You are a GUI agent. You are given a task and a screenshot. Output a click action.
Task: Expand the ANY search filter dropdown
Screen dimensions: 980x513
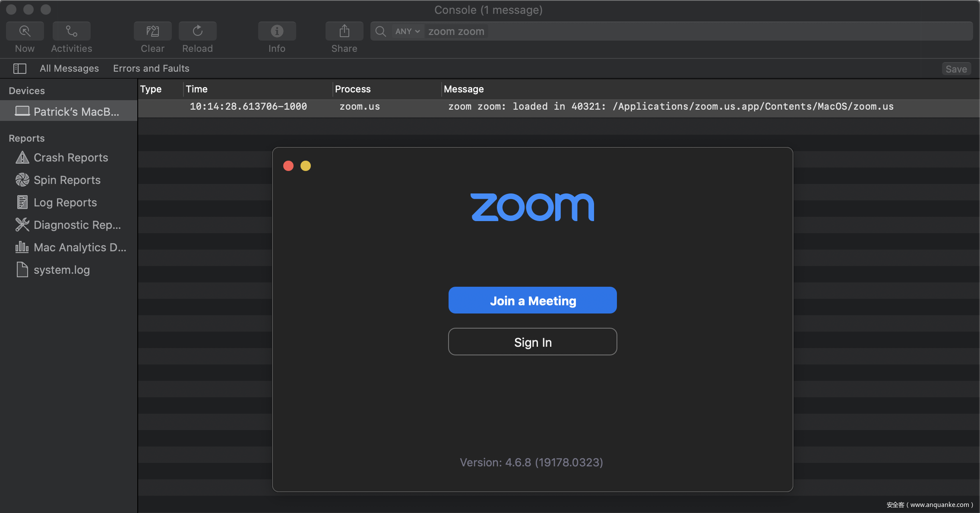click(x=407, y=32)
